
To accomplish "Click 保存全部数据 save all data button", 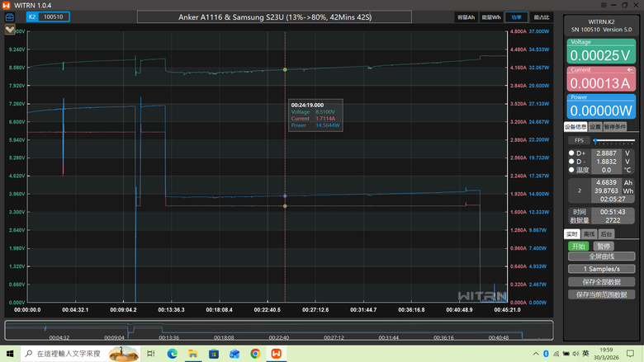I will pyautogui.click(x=601, y=282).
